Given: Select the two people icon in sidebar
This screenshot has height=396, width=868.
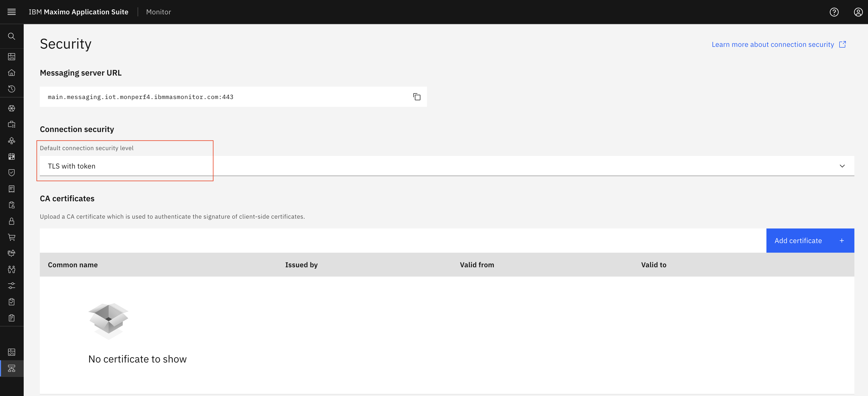Looking at the screenshot, I should pos(11,269).
